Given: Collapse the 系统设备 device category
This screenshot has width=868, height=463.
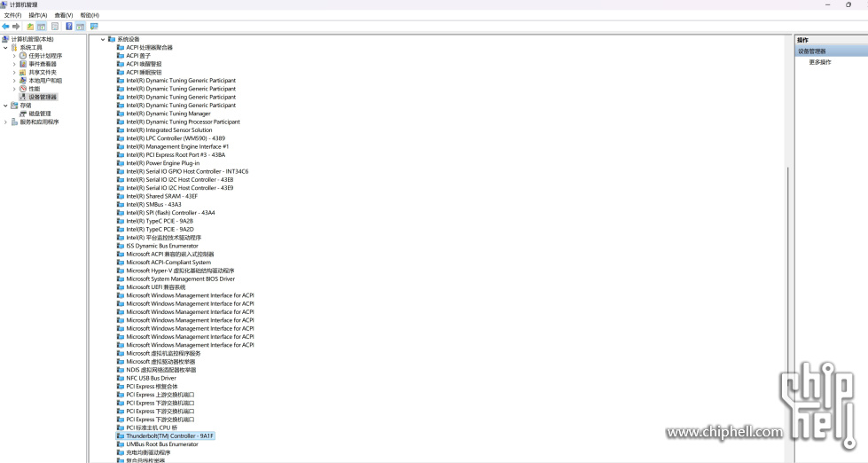Looking at the screenshot, I should [103, 39].
